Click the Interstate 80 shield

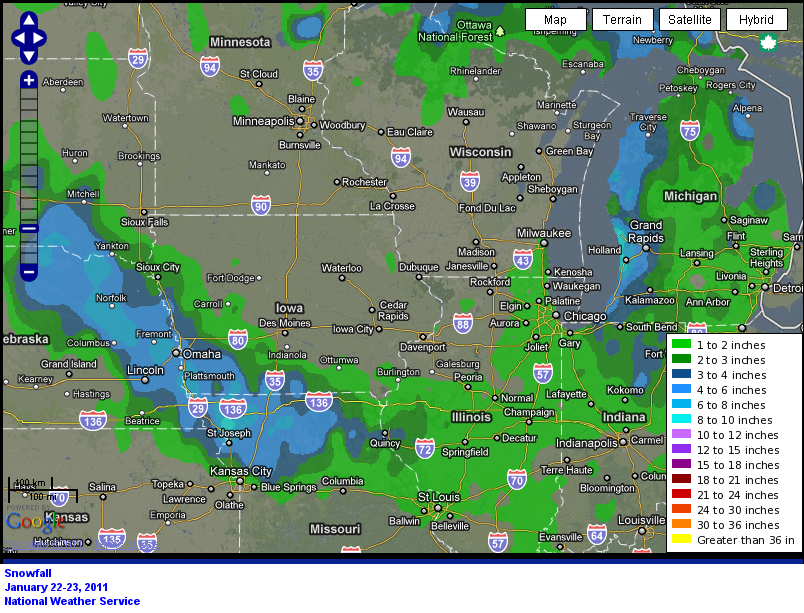tap(238, 339)
